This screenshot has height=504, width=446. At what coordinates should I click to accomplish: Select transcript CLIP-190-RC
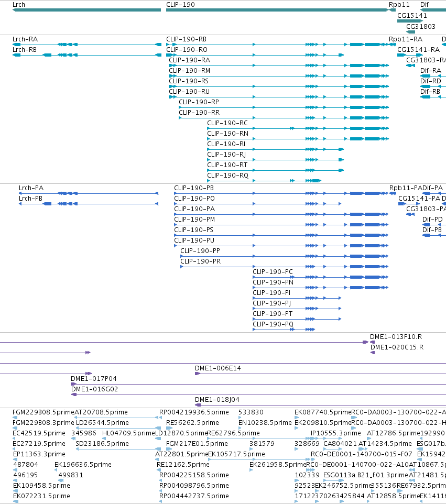pyautogui.click(x=227, y=123)
